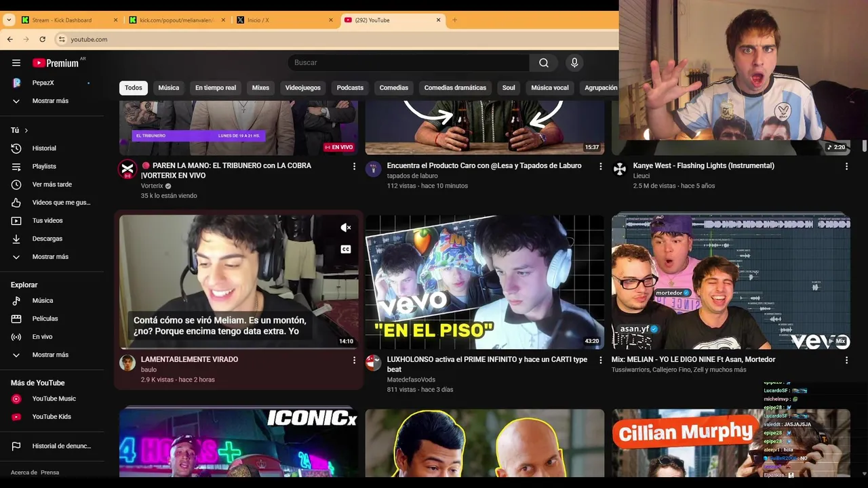Select the Videojuegos filter chip
868x488 pixels.
coord(303,87)
